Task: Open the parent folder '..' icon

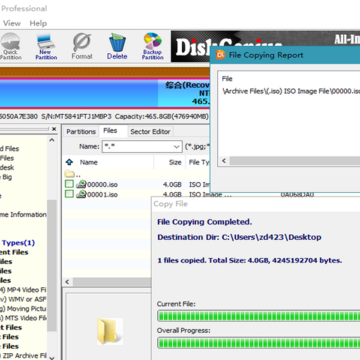Action: point(70,174)
